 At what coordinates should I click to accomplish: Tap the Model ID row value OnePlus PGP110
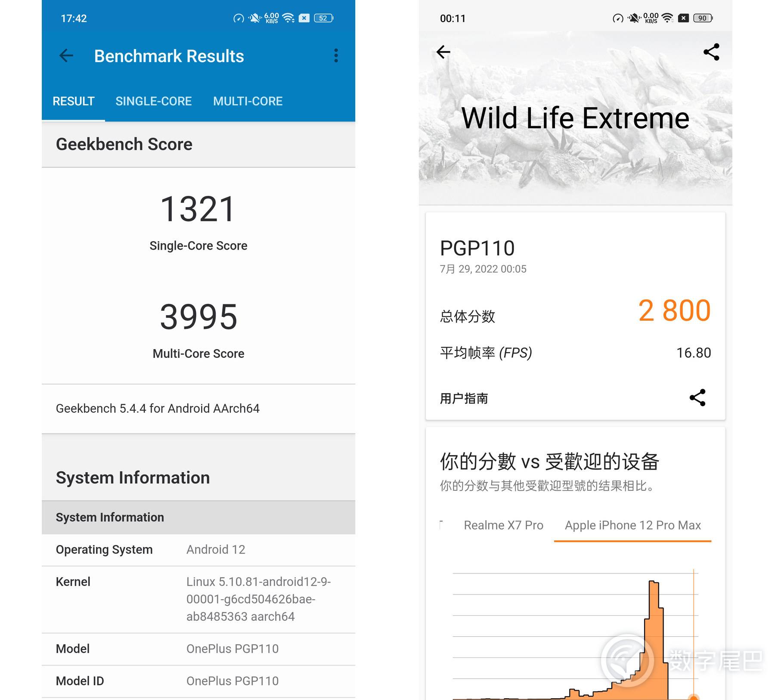point(232,681)
